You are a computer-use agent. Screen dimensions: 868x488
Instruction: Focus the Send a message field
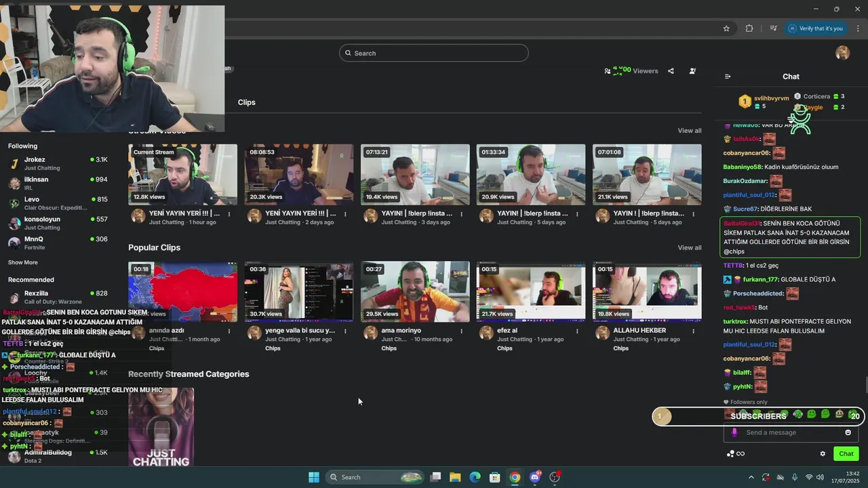tap(792, 432)
